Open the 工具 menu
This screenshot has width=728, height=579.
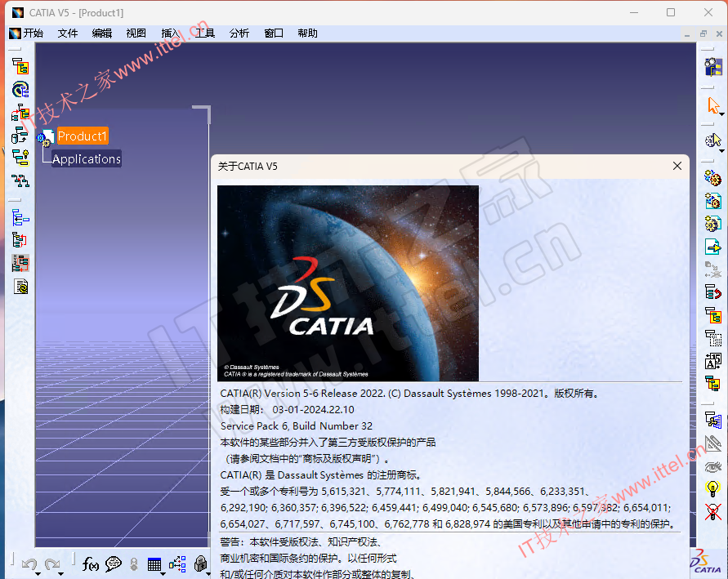tap(205, 33)
